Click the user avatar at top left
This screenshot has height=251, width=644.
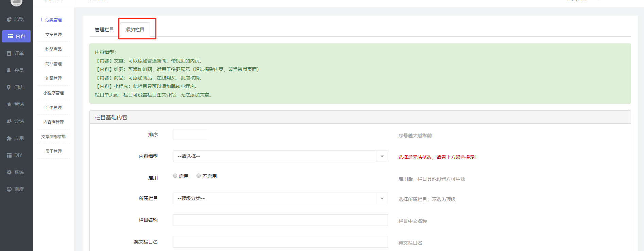click(16, 2)
